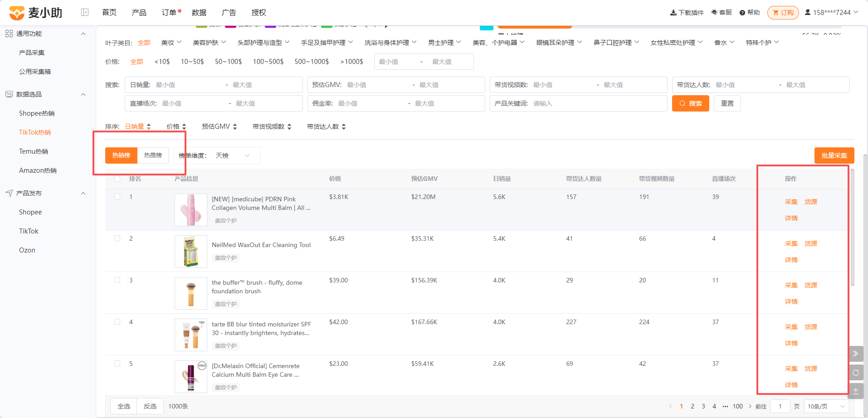
Task: Sort by 预估GMV arrows
Action: [x=235, y=127]
